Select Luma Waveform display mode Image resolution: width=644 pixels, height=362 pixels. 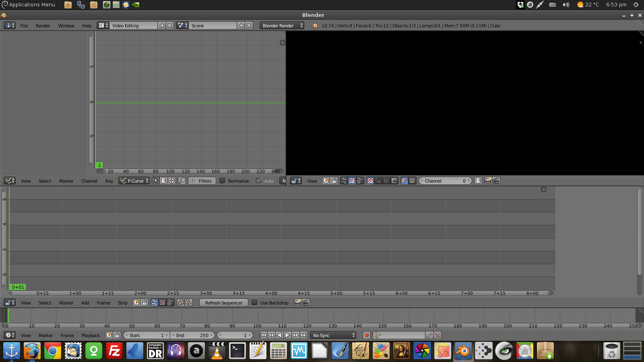click(378, 181)
